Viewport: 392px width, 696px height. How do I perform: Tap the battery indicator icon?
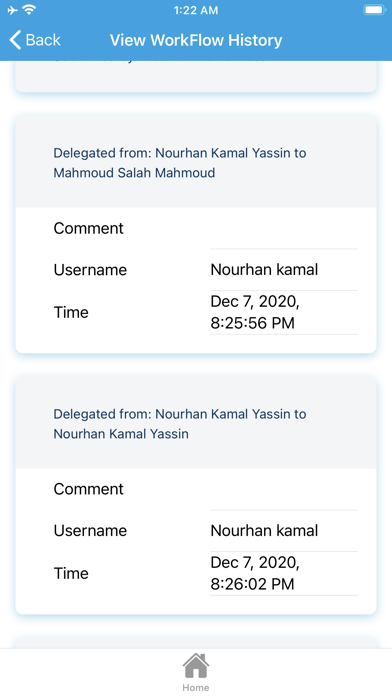point(375,10)
